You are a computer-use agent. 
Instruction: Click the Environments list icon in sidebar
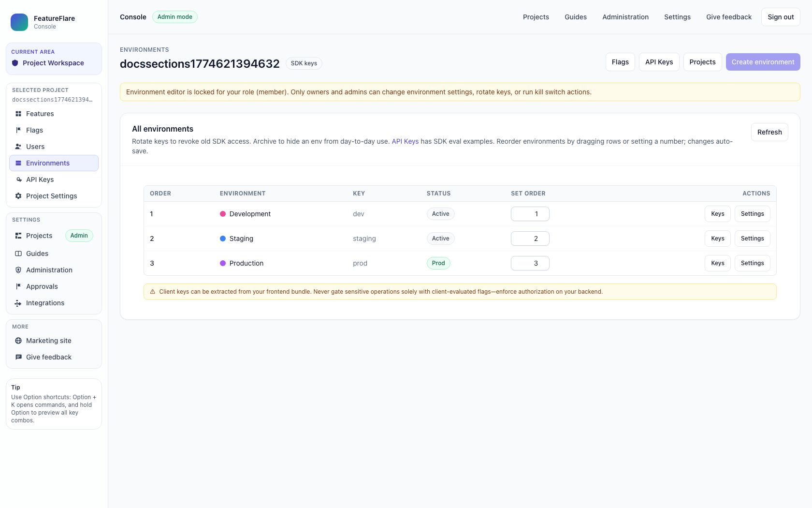[18, 163]
